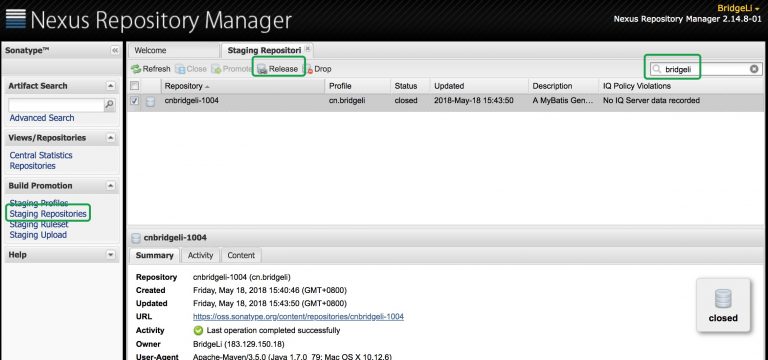Sort by the Profile column header

pos(358,86)
